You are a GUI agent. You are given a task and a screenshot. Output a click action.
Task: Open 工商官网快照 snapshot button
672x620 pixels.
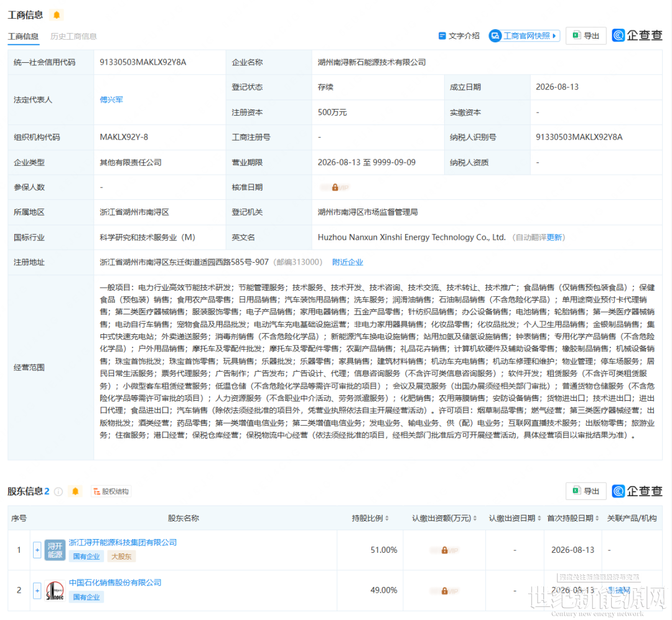click(x=524, y=36)
